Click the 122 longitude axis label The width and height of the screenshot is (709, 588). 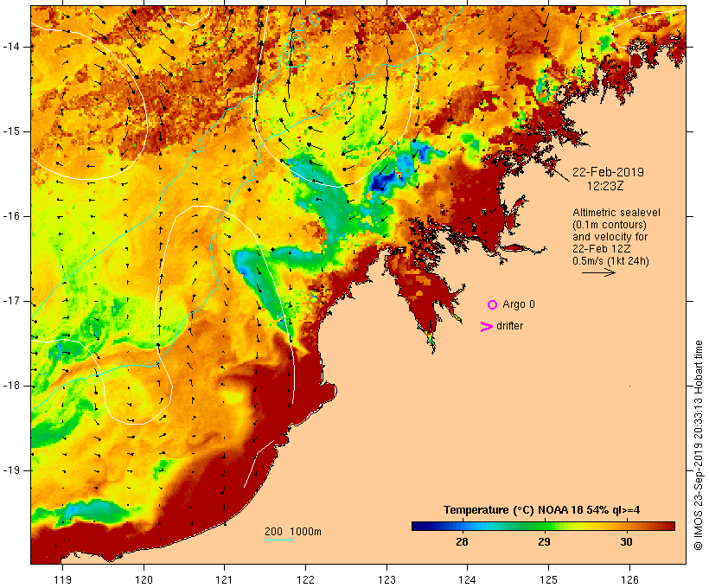306,579
